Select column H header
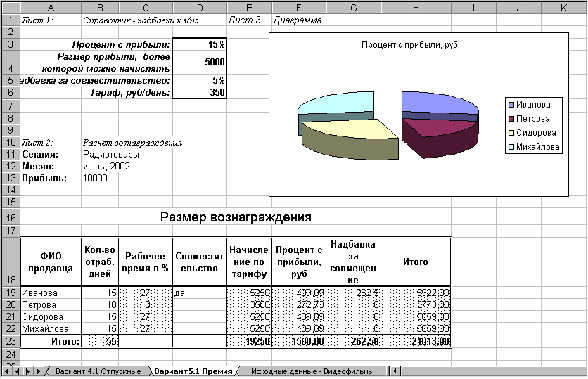Screen dimensions: 588x379 (x=416, y=8)
